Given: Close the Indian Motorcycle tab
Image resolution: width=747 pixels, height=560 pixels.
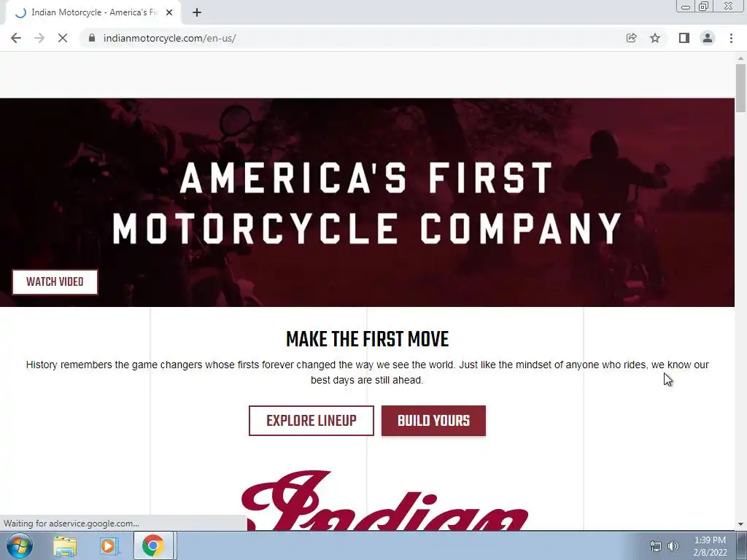Looking at the screenshot, I should [169, 12].
